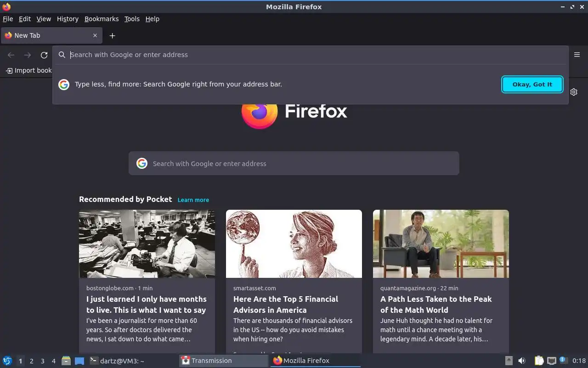Switch to workspace 4 in the pager
The height and width of the screenshot is (368, 588).
[x=53, y=361]
